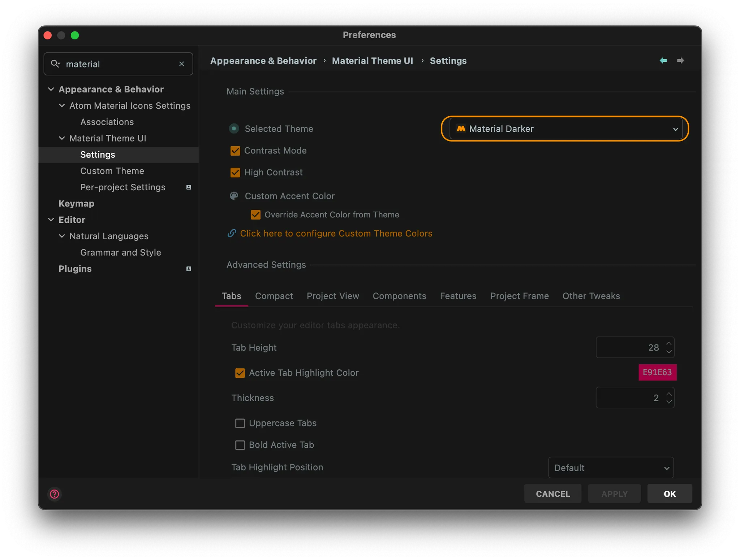
Task: Clear the search field with X icon
Action: 181,64
